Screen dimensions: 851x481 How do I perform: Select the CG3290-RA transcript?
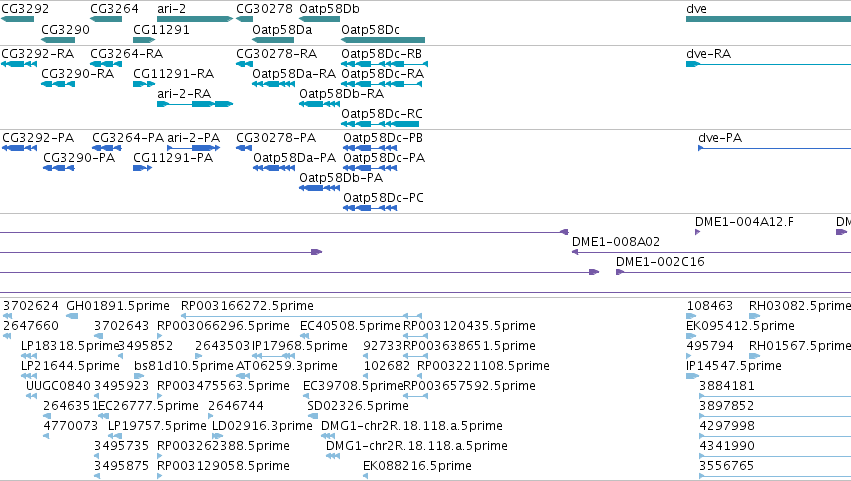click(58, 84)
